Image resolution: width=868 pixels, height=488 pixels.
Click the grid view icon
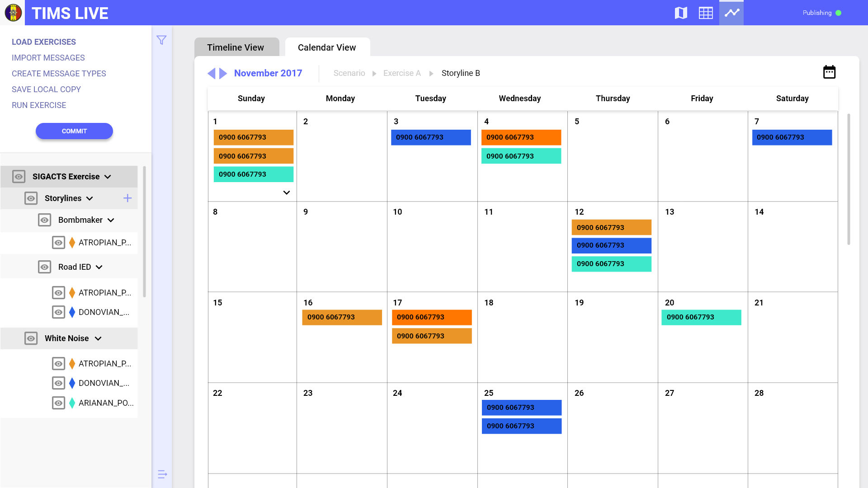(x=706, y=13)
